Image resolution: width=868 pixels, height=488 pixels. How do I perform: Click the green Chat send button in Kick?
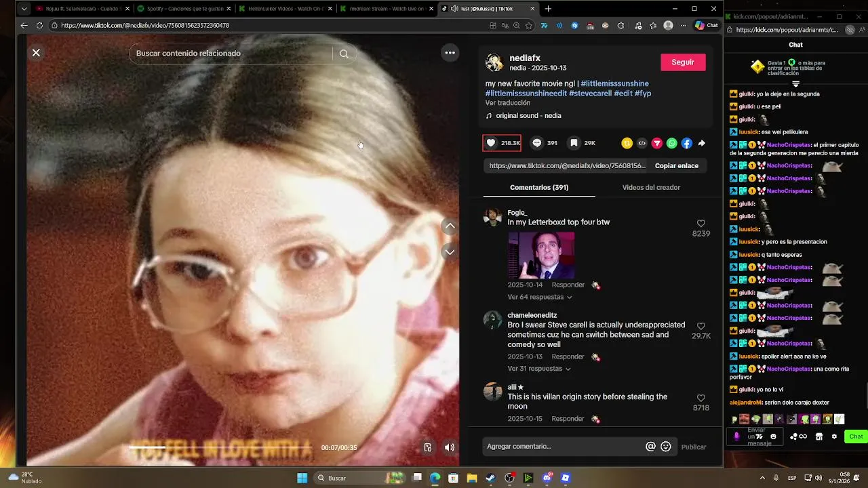point(856,436)
